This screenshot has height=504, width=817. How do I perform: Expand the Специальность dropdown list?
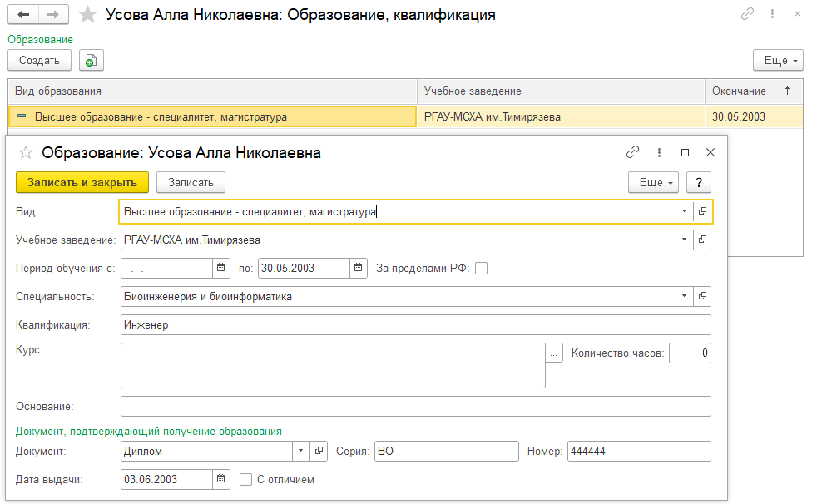coord(684,296)
